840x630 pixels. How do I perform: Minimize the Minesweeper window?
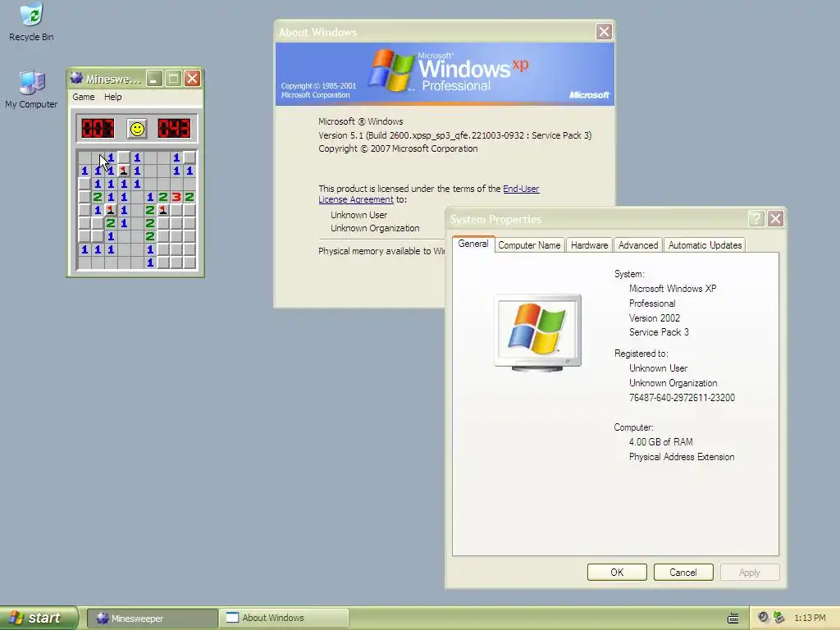[x=153, y=79]
